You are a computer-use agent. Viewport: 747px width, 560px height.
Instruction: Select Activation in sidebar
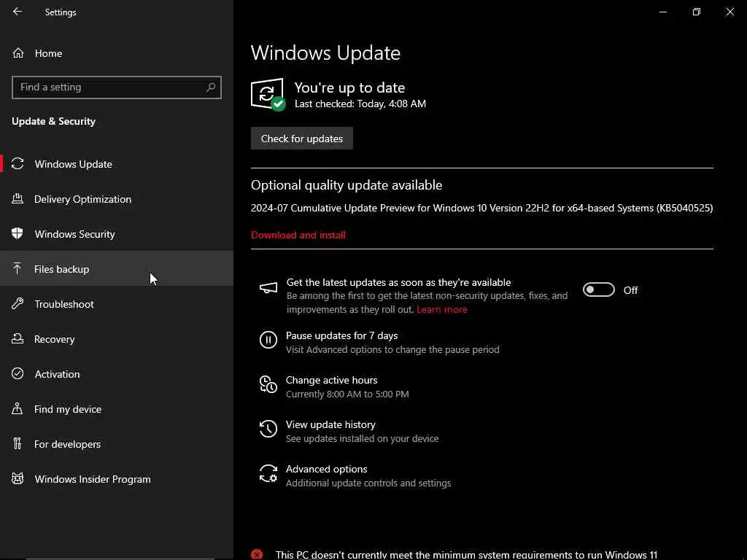(117, 374)
